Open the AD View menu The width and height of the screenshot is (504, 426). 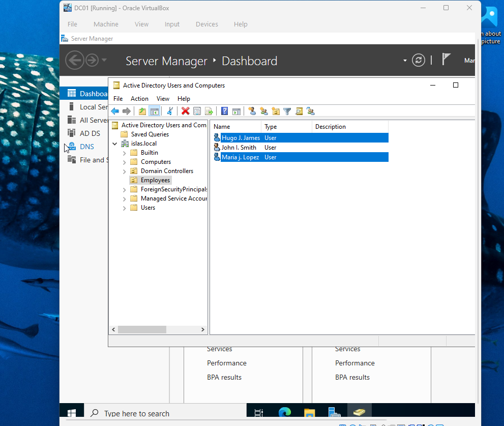(163, 99)
